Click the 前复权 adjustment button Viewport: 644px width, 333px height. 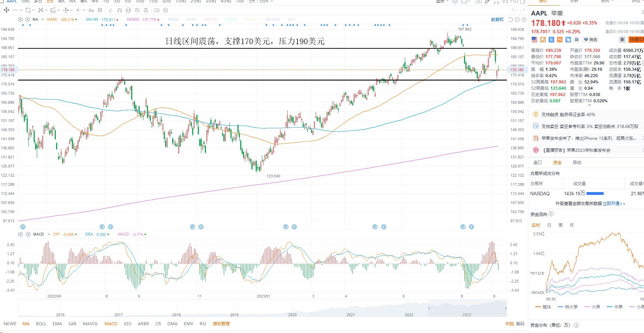[497, 20]
